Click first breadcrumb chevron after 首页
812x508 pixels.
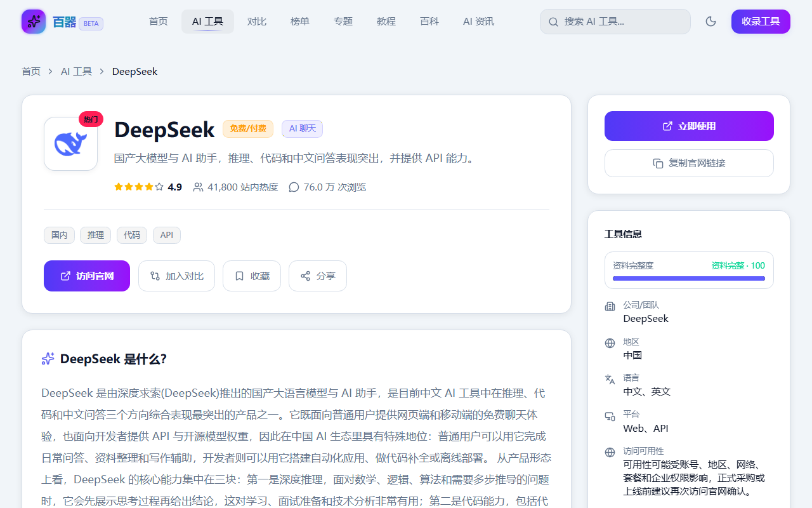click(x=51, y=72)
